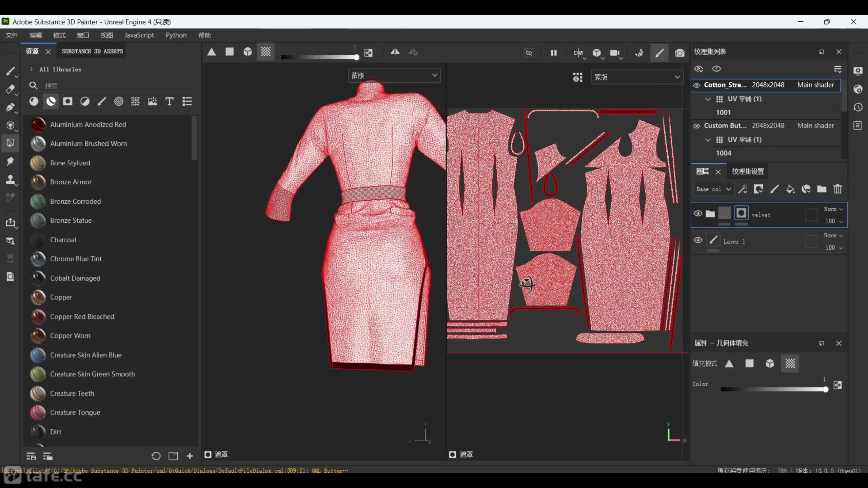868x488 pixels.
Task: Click the triangle fill mode icon
Action: (212, 52)
